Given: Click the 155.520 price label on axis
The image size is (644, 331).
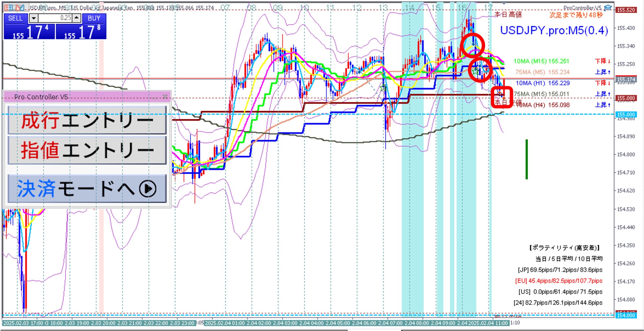Looking at the screenshot, I should tap(626, 10).
